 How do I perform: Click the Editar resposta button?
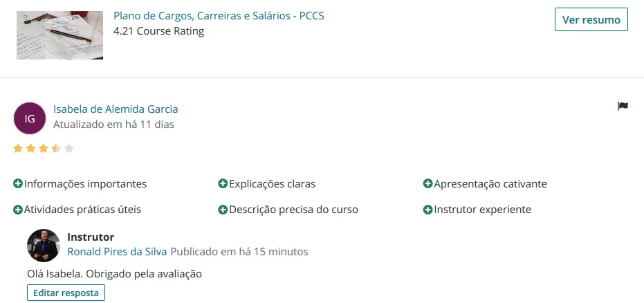pos(66,293)
